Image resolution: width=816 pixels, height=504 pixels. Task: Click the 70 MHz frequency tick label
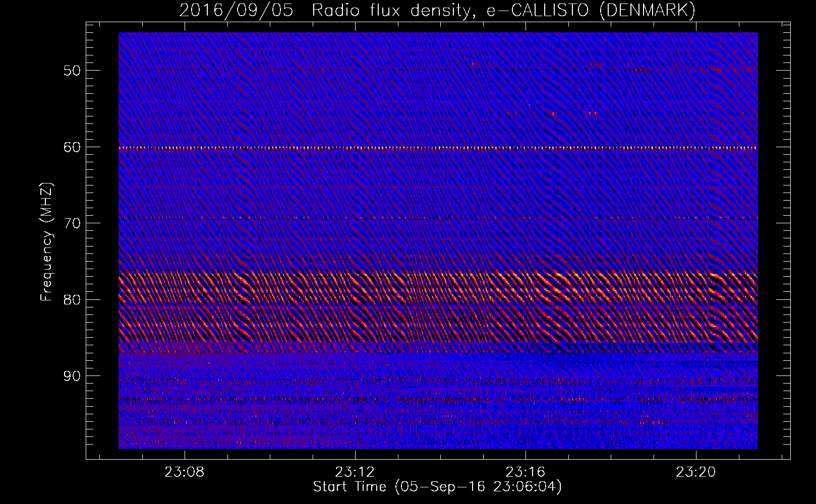pos(72,223)
